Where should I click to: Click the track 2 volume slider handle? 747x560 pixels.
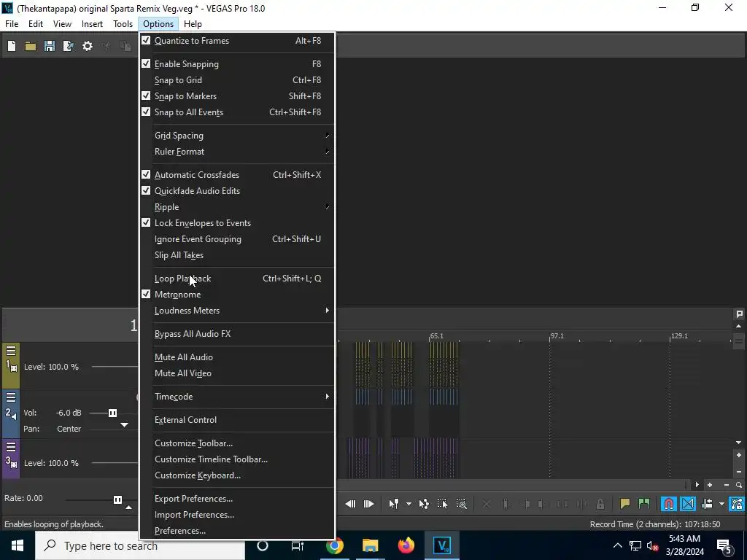click(112, 413)
